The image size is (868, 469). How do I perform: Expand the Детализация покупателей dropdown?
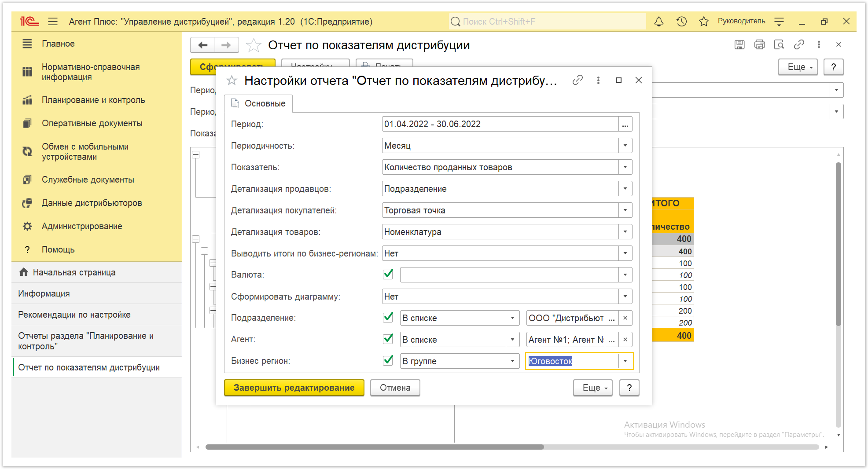coord(625,210)
